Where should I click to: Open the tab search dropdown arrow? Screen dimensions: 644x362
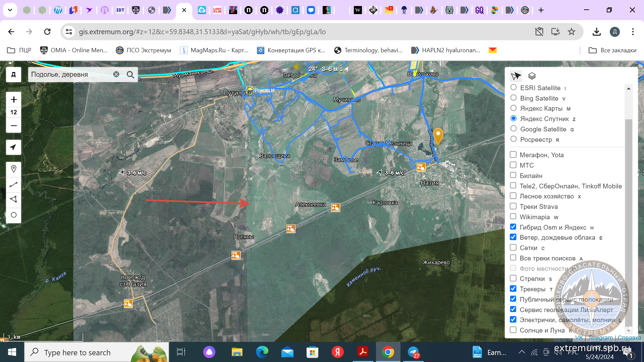pos(10,10)
